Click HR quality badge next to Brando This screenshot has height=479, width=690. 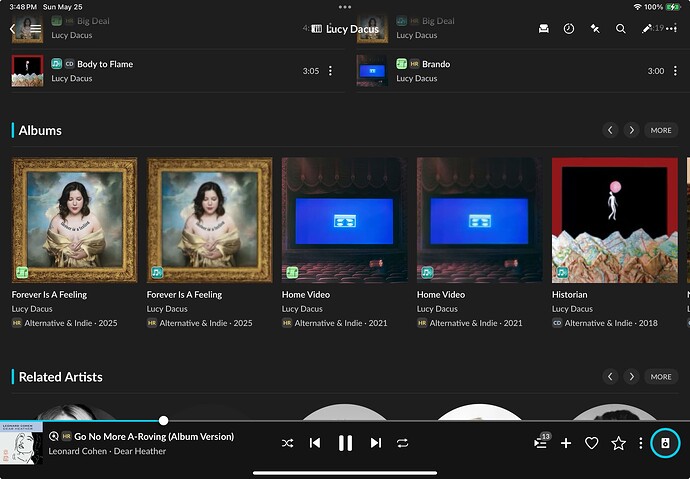415,64
